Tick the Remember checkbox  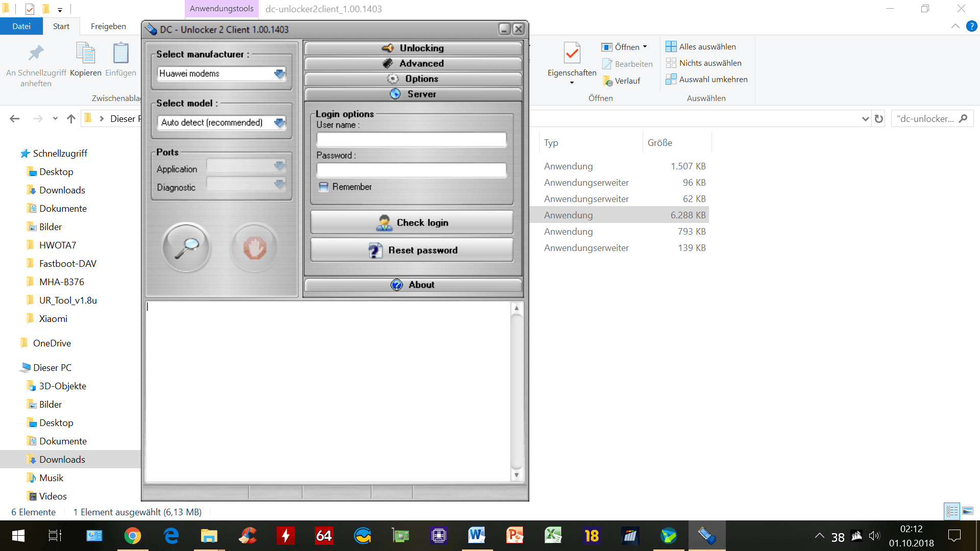coord(323,187)
